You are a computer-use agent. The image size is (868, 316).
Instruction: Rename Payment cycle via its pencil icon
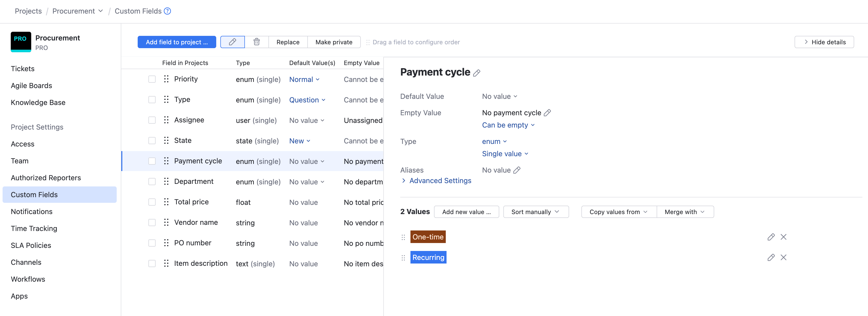coord(476,73)
